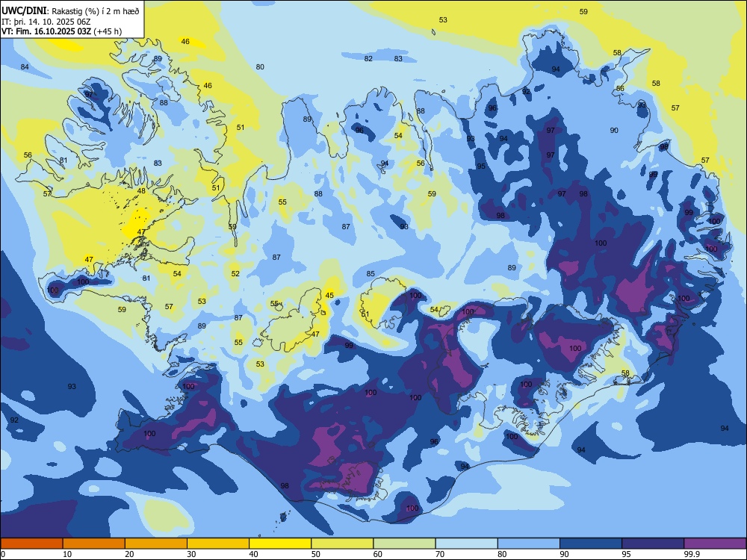Click the map value '48'

141,191
